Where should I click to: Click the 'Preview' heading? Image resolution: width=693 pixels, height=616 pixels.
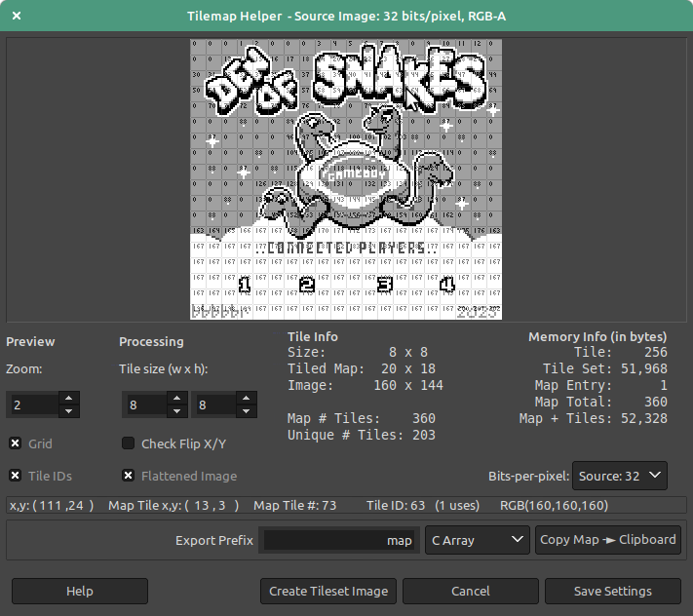[x=30, y=341]
